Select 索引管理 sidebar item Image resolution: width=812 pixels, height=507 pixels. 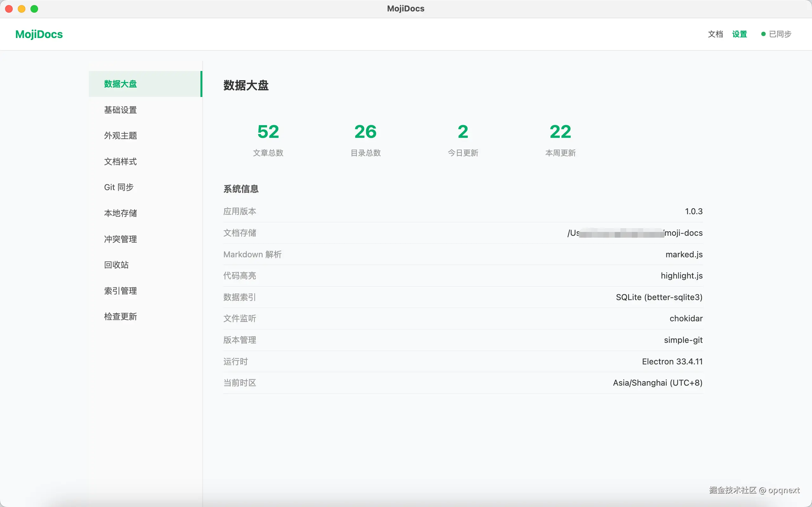121,290
